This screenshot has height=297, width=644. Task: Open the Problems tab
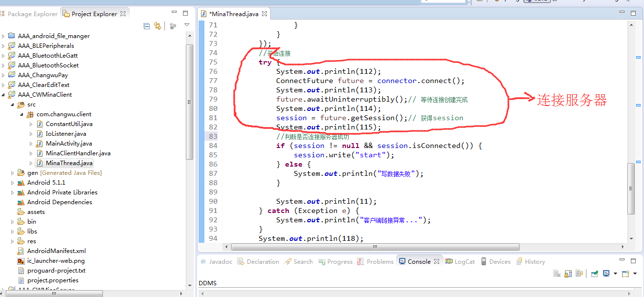coord(375,262)
